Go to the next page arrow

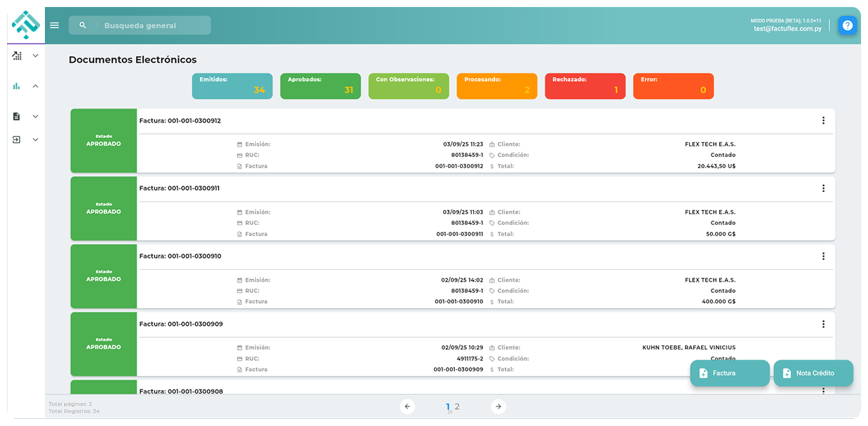coord(498,406)
